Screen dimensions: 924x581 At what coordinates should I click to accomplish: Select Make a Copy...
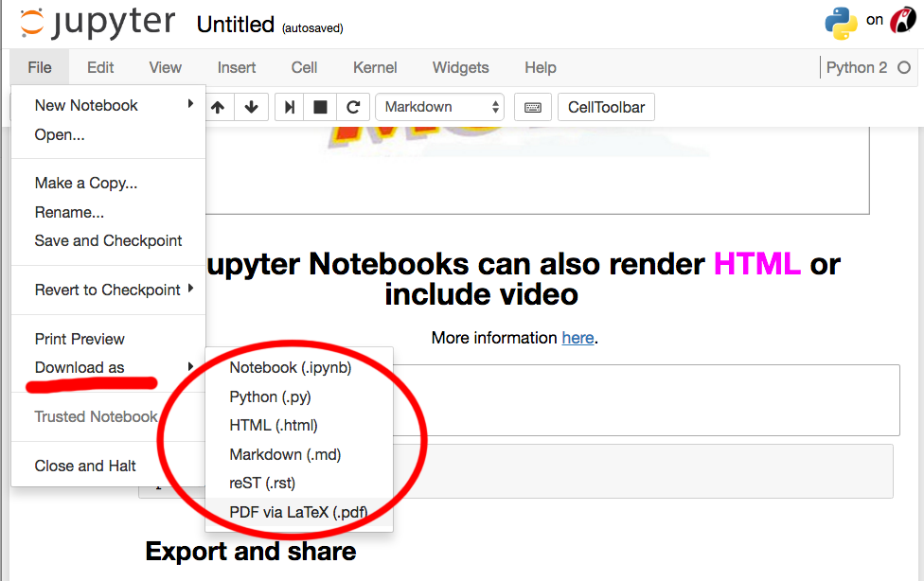109,184
